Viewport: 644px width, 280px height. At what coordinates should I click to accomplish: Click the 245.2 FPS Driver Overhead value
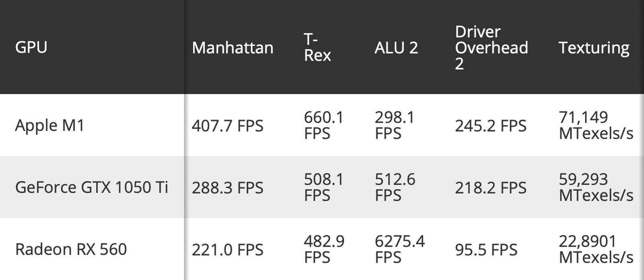[491, 126]
